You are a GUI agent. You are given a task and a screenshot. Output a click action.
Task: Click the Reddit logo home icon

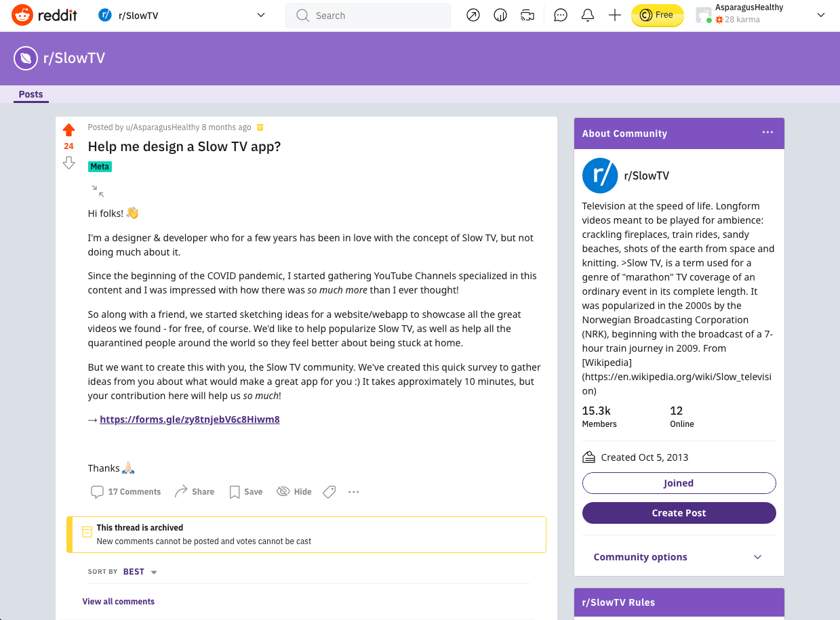coord(22,15)
